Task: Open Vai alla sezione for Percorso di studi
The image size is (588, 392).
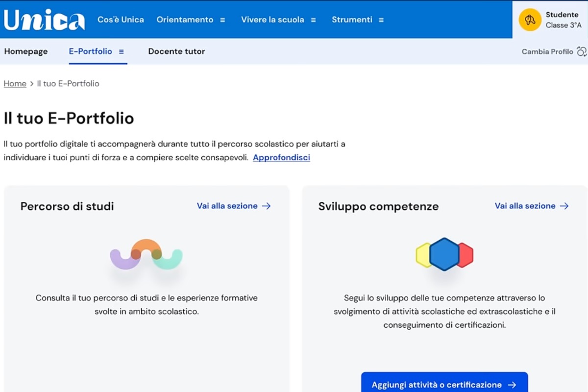Action: 227,206
